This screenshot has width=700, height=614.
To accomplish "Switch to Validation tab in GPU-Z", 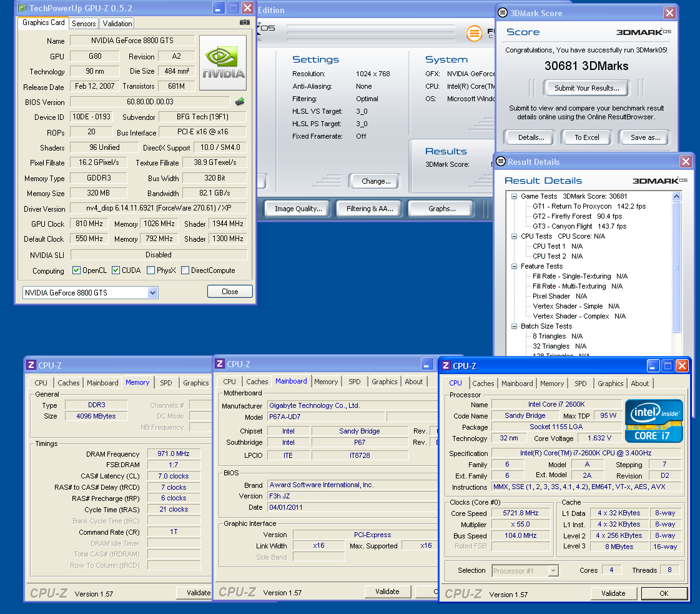I will point(117,23).
